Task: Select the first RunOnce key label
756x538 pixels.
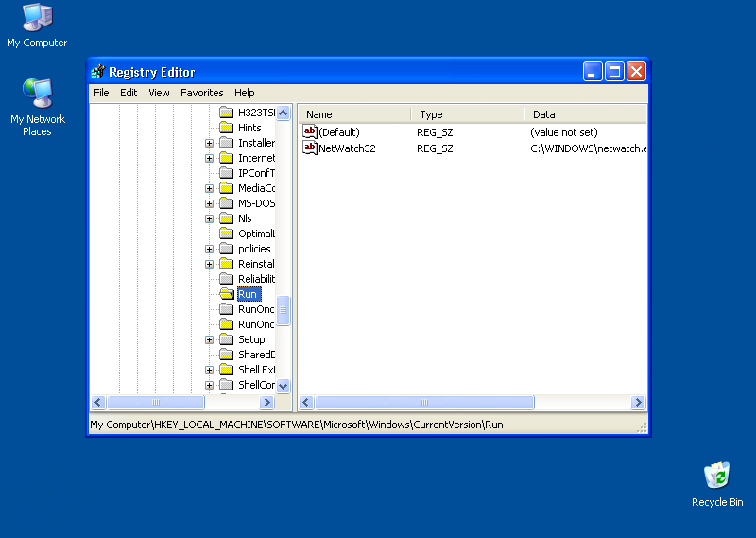Action: click(x=256, y=309)
